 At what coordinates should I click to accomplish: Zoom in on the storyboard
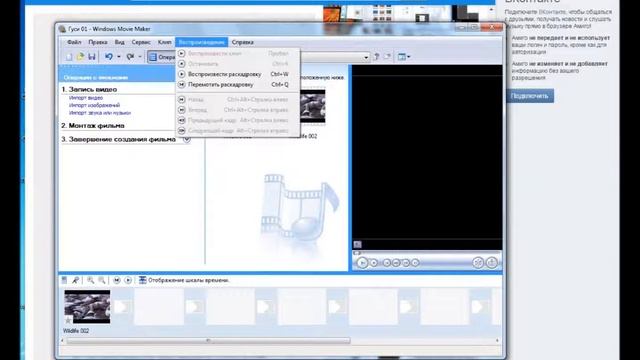click(x=91, y=280)
